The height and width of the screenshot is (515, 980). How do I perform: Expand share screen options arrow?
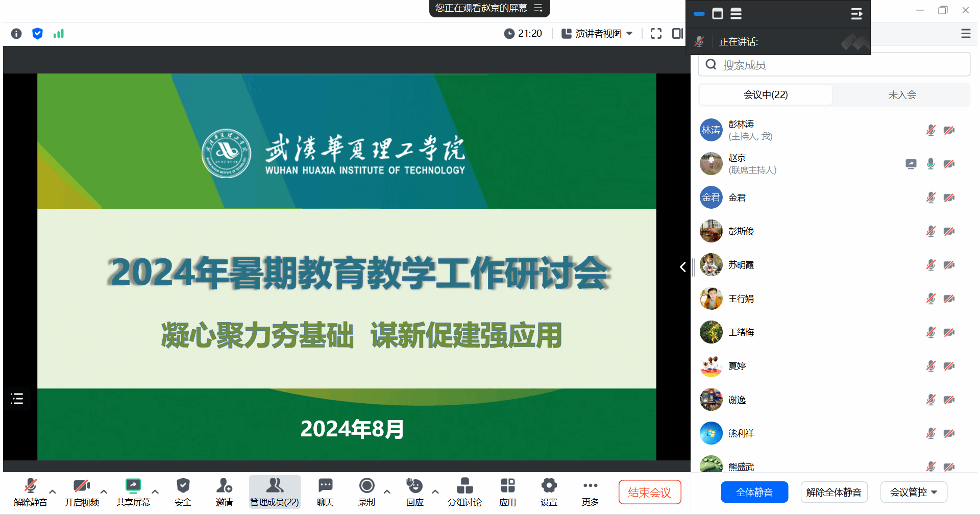[155, 492]
